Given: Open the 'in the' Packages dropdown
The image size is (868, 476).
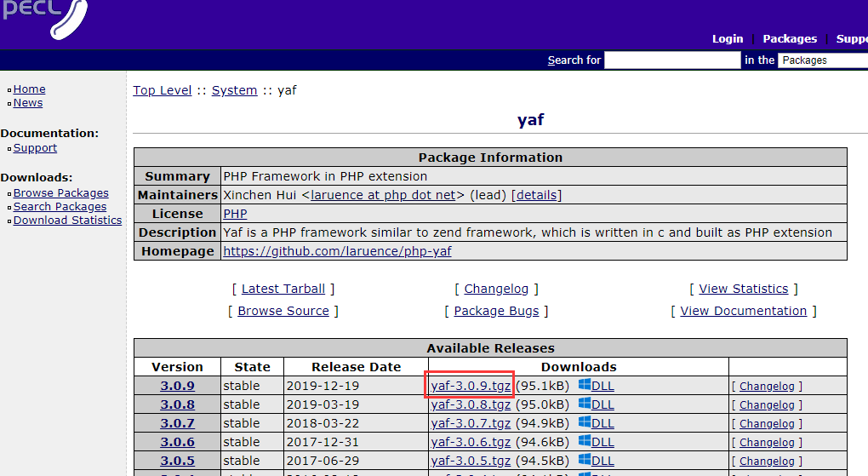Looking at the screenshot, I should 823,60.
